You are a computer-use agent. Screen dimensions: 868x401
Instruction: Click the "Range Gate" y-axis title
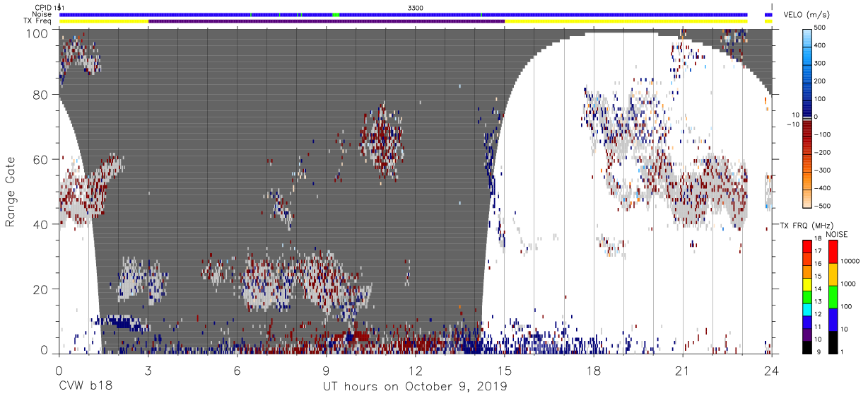tap(11, 191)
